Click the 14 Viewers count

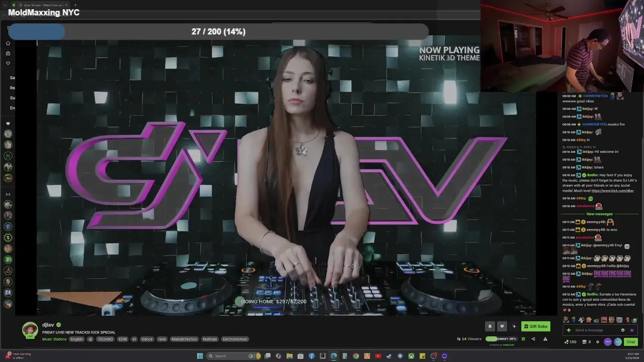click(x=469, y=339)
